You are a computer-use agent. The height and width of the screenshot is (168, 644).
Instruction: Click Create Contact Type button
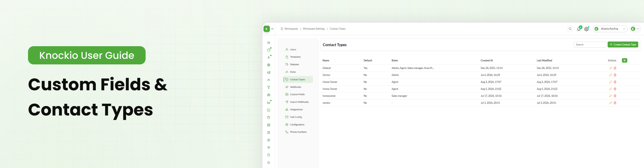623,44
